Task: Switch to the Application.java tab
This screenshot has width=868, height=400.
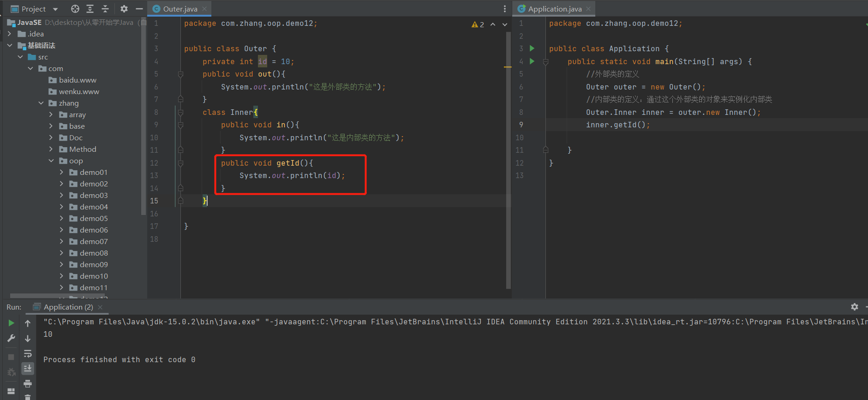Action: (555, 9)
